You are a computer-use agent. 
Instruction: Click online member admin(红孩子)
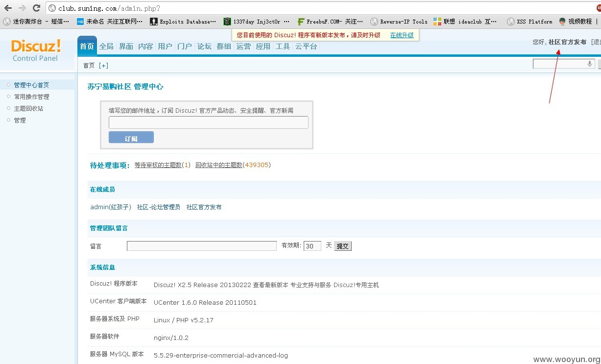pos(111,207)
